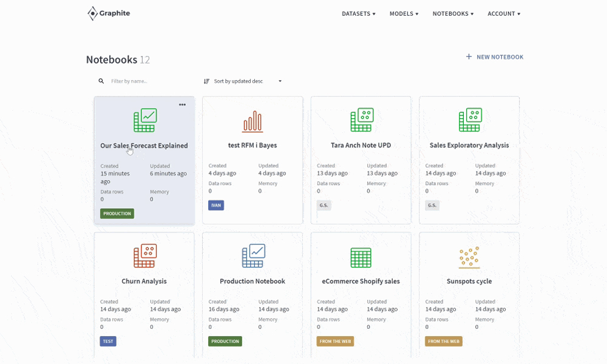The height and width of the screenshot is (364, 607).
Task: Click the eCommerce Shopify sales table icon
Action: (x=361, y=258)
